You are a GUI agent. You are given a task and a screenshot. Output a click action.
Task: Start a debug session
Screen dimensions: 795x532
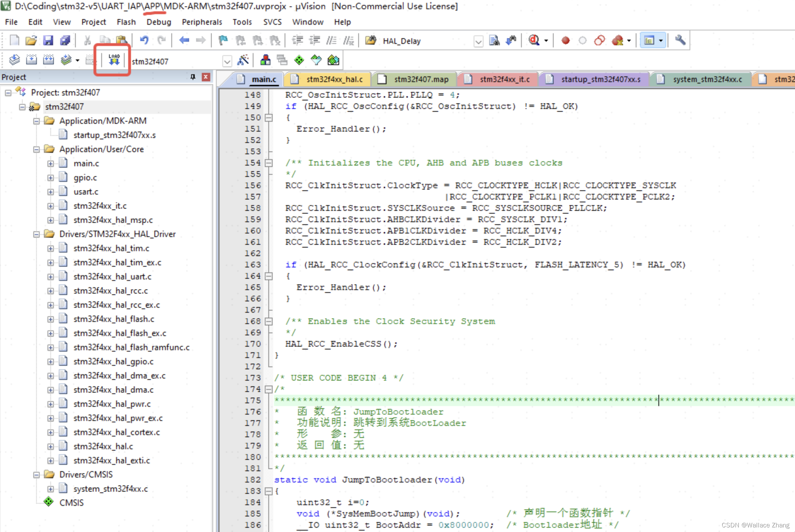pyautogui.click(x=534, y=40)
